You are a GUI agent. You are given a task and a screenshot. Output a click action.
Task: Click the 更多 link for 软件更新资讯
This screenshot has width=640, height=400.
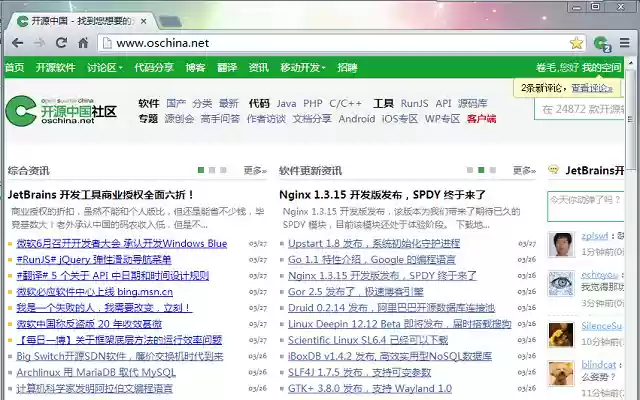point(524,170)
